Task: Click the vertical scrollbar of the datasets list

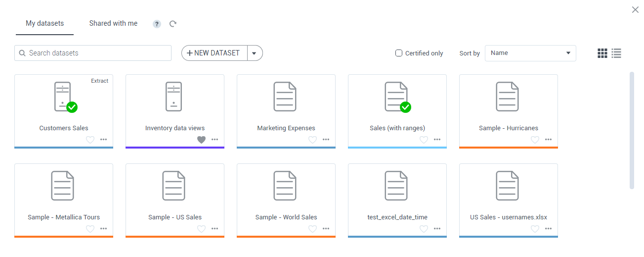Action: click(x=631, y=130)
